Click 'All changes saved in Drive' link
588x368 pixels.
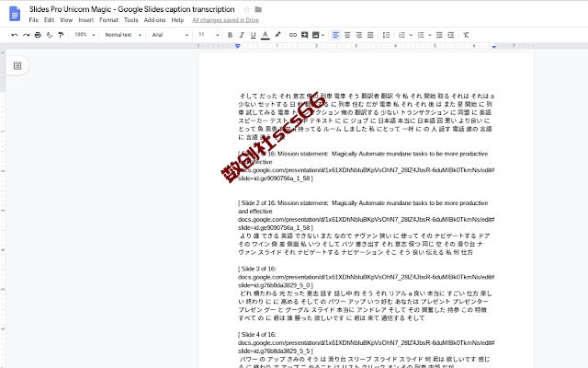225,20
